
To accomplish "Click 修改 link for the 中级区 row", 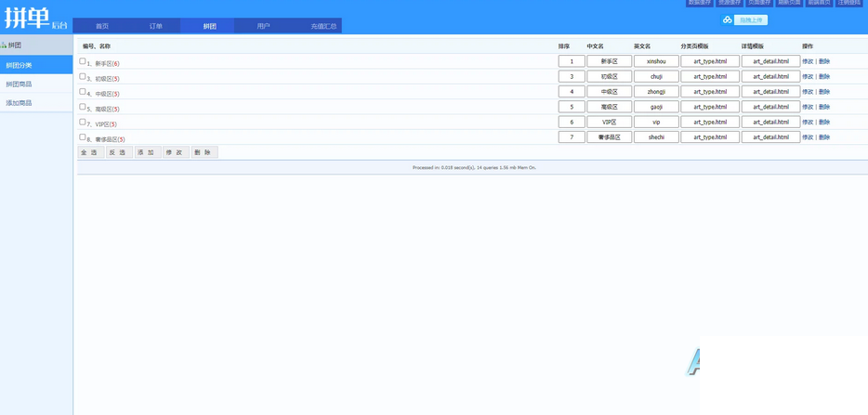I will coord(808,91).
